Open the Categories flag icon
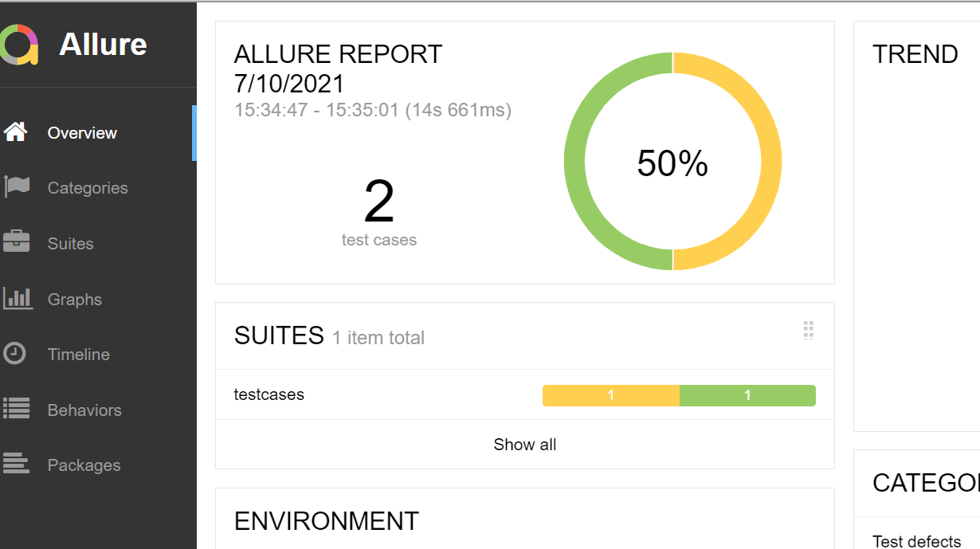Screen dimensions: 980x549 (x=17, y=187)
